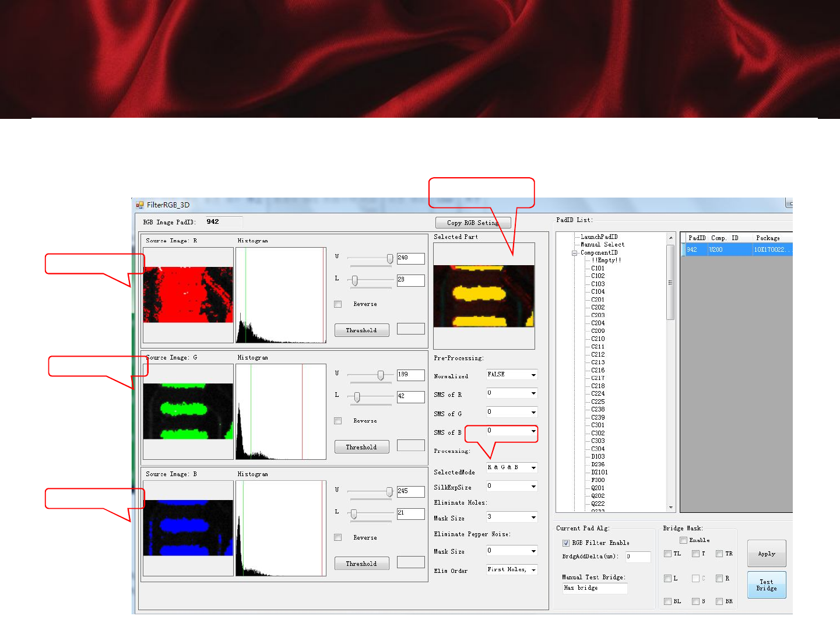Select LaunchPadID in the tree
Image resolution: width=840 pixels, height=630 pixels.
[599, 237]
